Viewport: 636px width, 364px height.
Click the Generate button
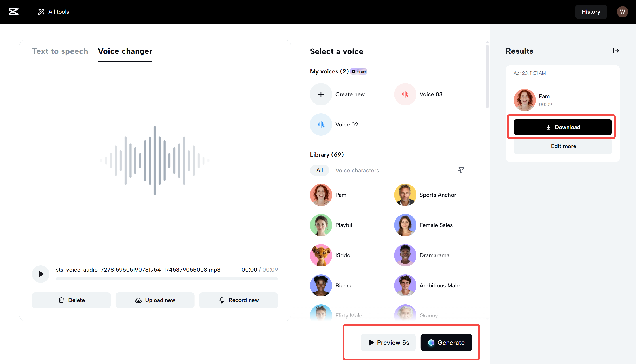click(446, 343)
